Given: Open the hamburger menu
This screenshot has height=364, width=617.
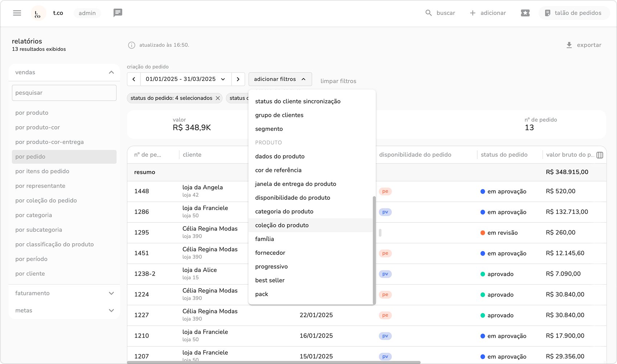Looking at the screenshot, I should click(x=17, y=13).
